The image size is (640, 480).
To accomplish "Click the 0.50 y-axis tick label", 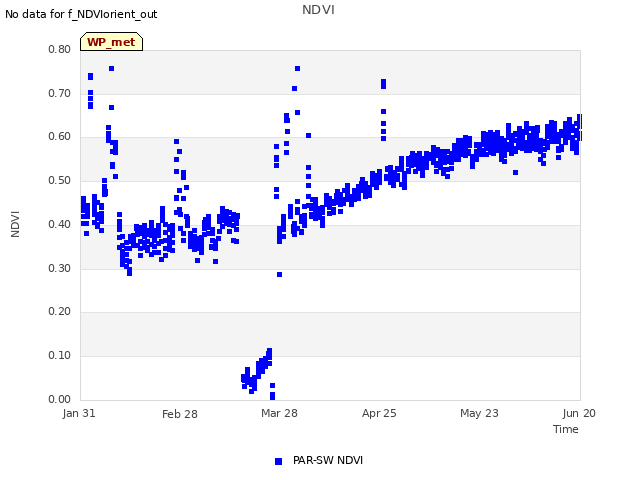I will 60,180.
